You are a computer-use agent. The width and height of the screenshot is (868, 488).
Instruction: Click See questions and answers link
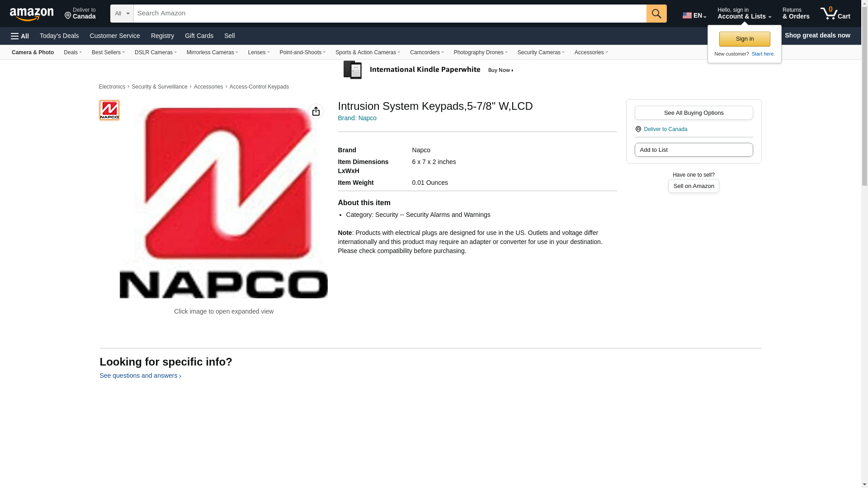click(x=140, y=375)
